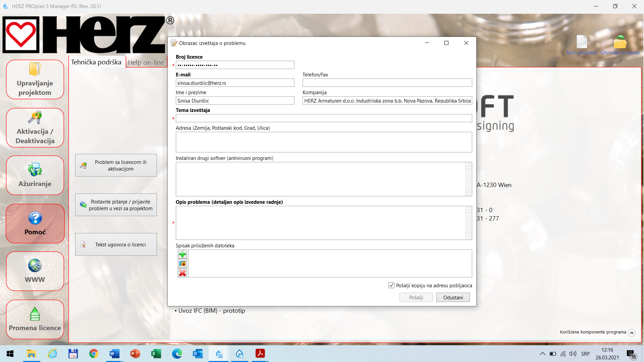
Task: Click scroll-up arrow of Opis problema box
Action: coord(468,210)
